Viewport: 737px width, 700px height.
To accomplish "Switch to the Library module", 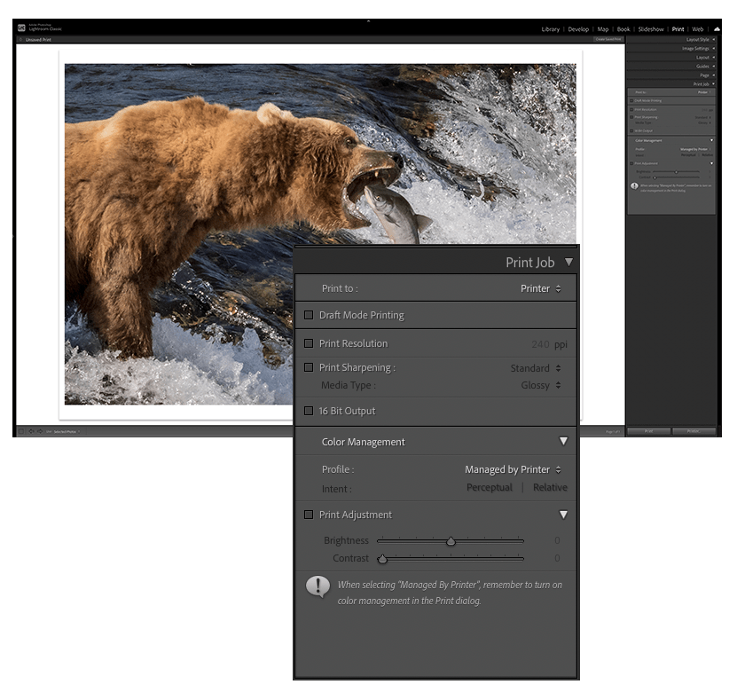I will click(x=551, y=28).
